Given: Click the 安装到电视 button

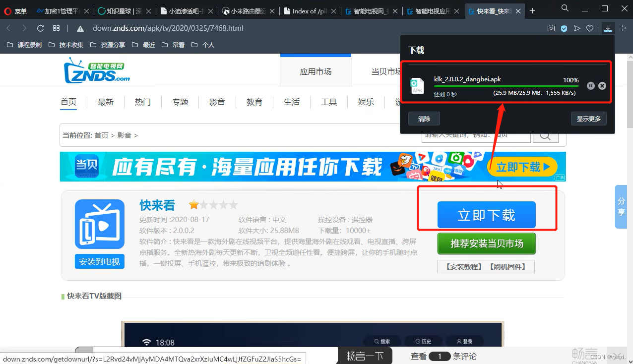Looking at the screenshot, I should point(100,261).
